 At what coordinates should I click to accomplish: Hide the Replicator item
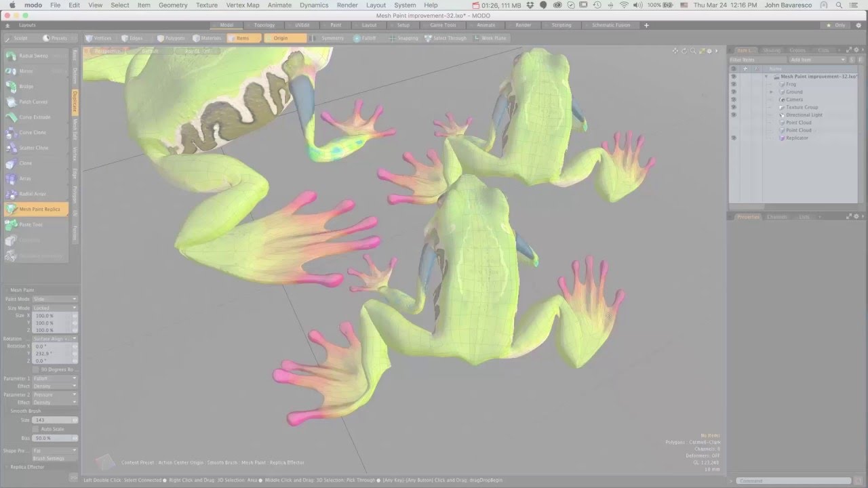tap(733, 138)
